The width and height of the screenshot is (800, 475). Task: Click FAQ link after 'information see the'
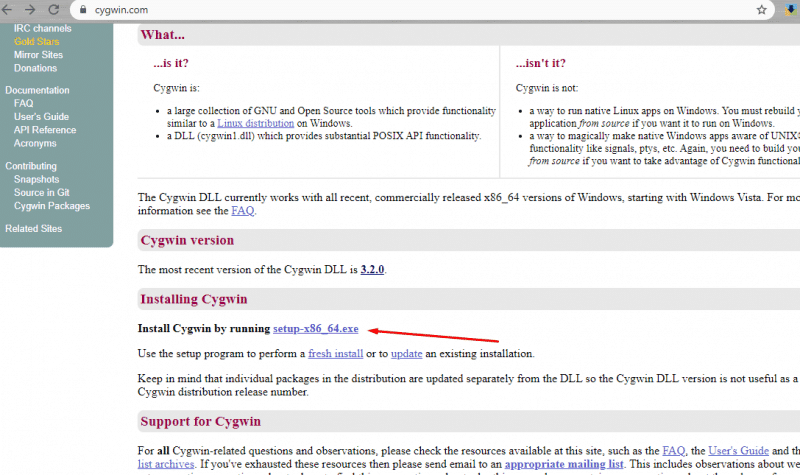(242, 210)
